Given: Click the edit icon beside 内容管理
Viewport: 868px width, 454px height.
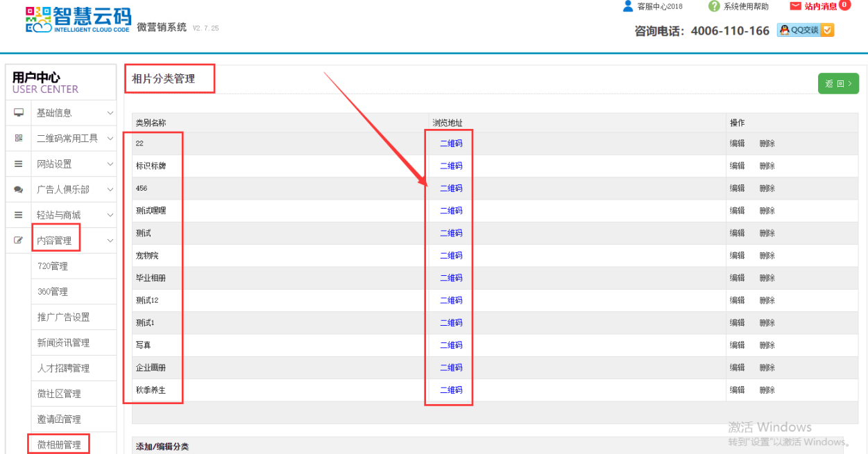Looking at the screenshot, I should (x=19, y=241).
